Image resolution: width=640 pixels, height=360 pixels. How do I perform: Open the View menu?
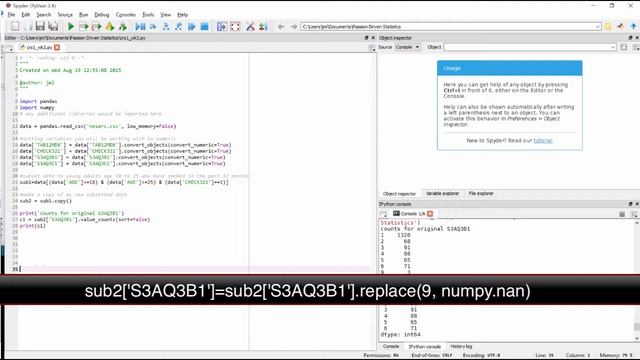tap(166, 15)
